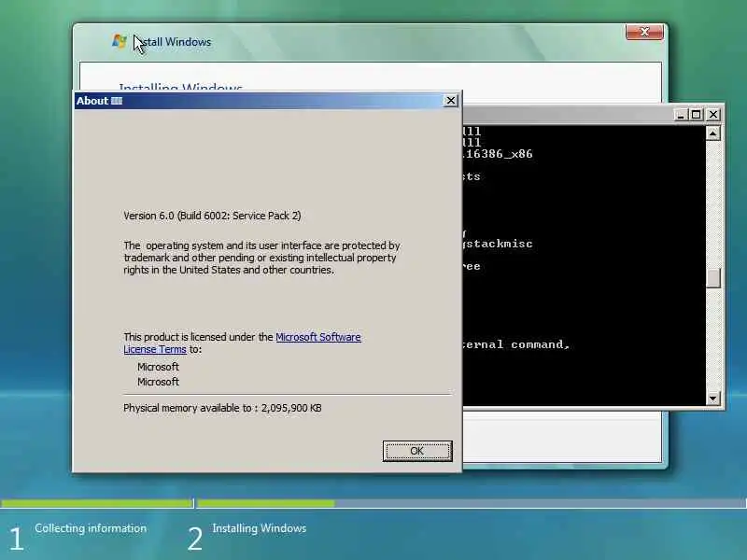This screenshot has width=747, height=560.
Task: Click the About dialog title text
Action: coord(99,101)
